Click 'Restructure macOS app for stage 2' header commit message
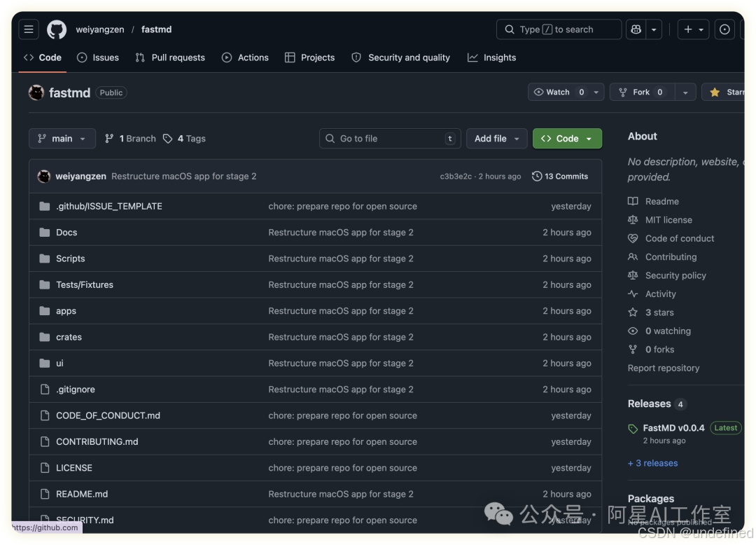This screenshot has height=545, width=756. tap(183, 177)
